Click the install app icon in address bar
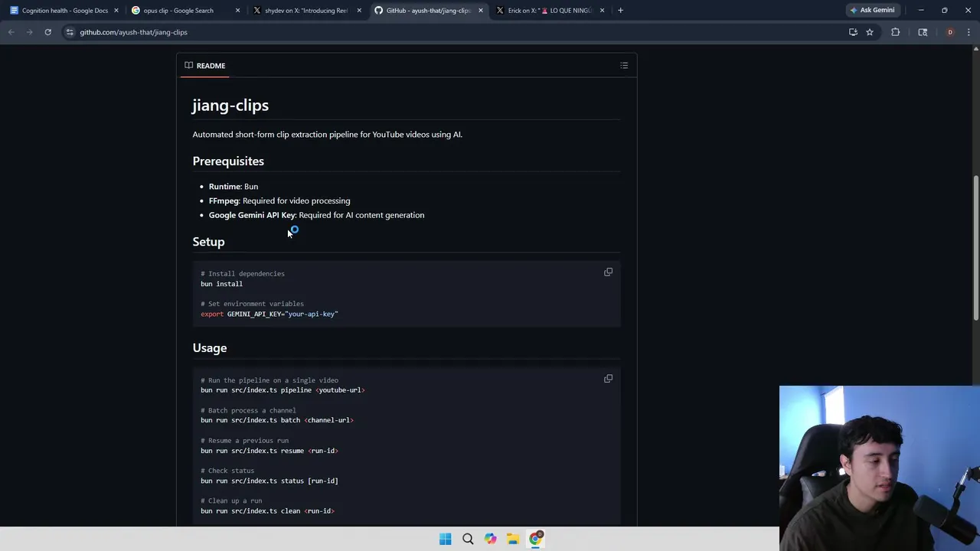Image resolution: width=980 pixels, height=551 pixels. coord(853,32)
